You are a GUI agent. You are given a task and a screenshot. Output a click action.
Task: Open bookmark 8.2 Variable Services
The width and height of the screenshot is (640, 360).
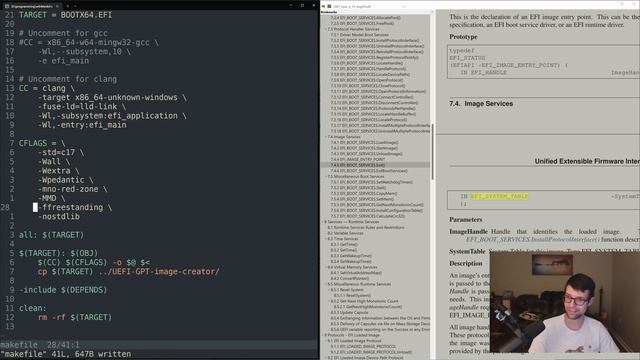345,233
